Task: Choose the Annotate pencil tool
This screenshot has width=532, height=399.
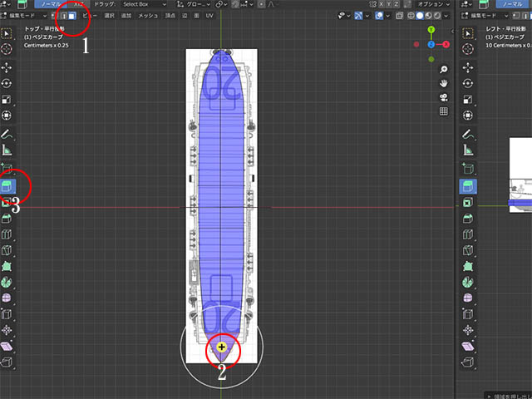Action: pos(7,134)
